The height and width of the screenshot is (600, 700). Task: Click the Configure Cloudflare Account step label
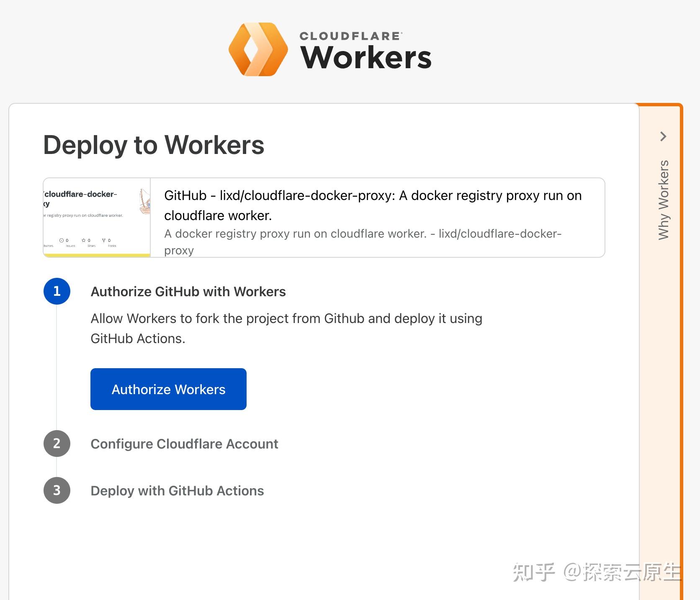pyautogui.click(x=185, y=444)
